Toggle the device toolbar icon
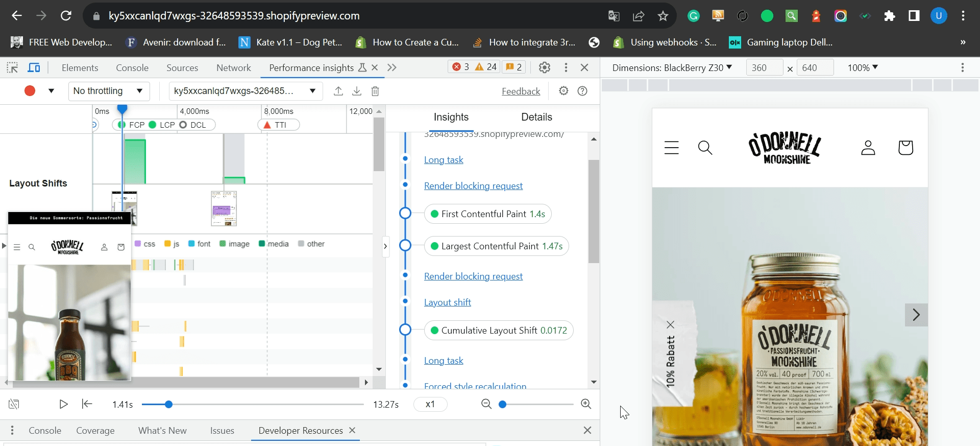This screenshot has width=980, height=446. (x=34, y=67)
